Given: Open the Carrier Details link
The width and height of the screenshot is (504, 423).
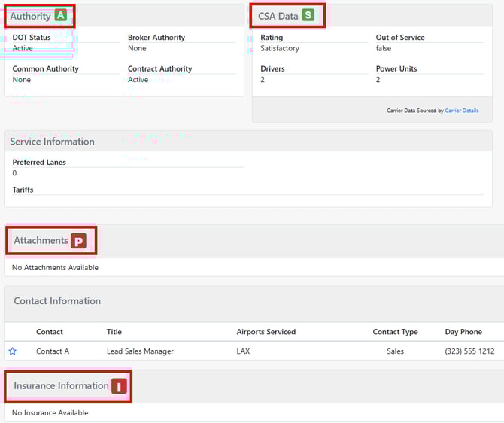Looking at the screenshot, I should (x=461, y=111).
